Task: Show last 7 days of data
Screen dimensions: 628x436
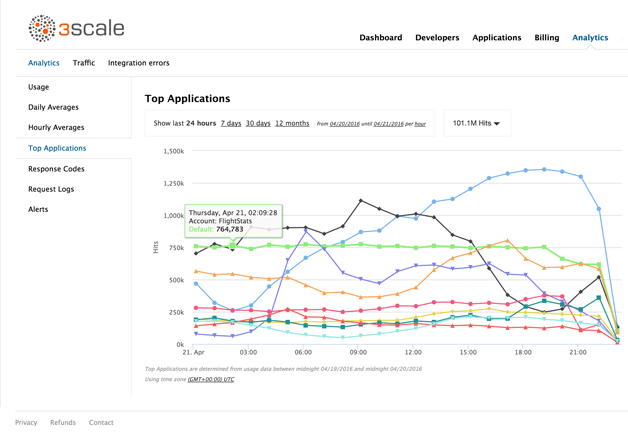Action: [231, 123]
